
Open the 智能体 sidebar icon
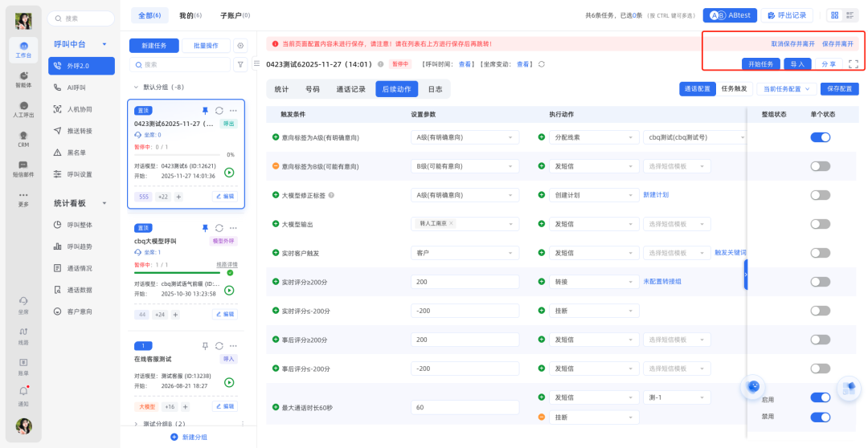tap(23, 79)
